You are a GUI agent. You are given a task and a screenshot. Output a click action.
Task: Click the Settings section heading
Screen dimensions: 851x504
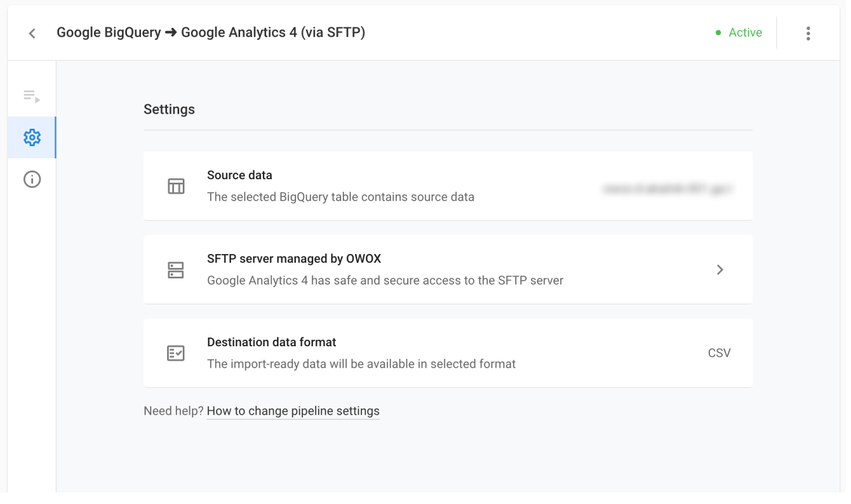pyautogui.click(x=169, y=110)
